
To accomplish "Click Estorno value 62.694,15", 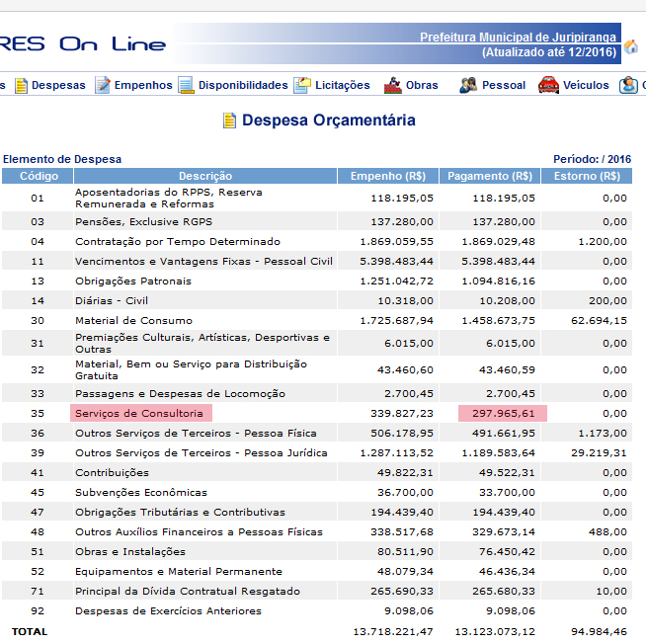I will click(x=599, y=321).
